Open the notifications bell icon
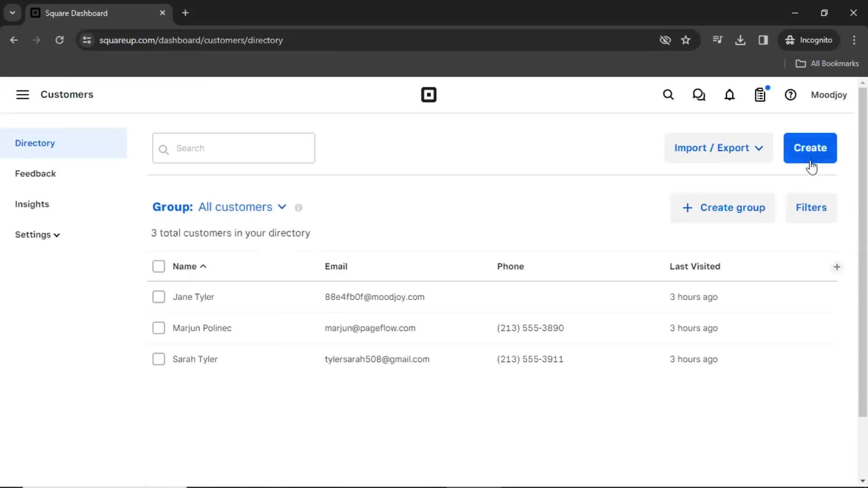Screen dimensions: 868x488 [x=730, y=95]
